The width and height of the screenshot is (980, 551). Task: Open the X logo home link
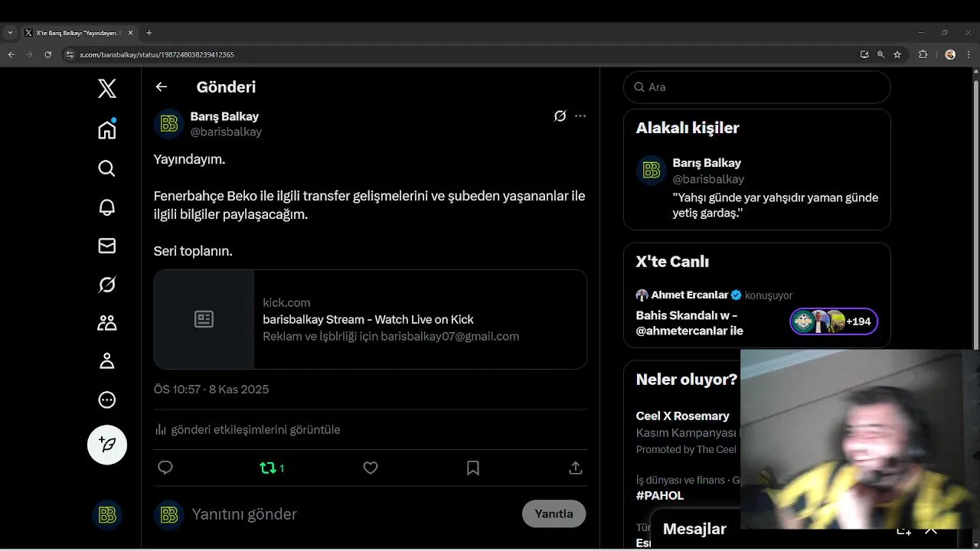(107, 88)
